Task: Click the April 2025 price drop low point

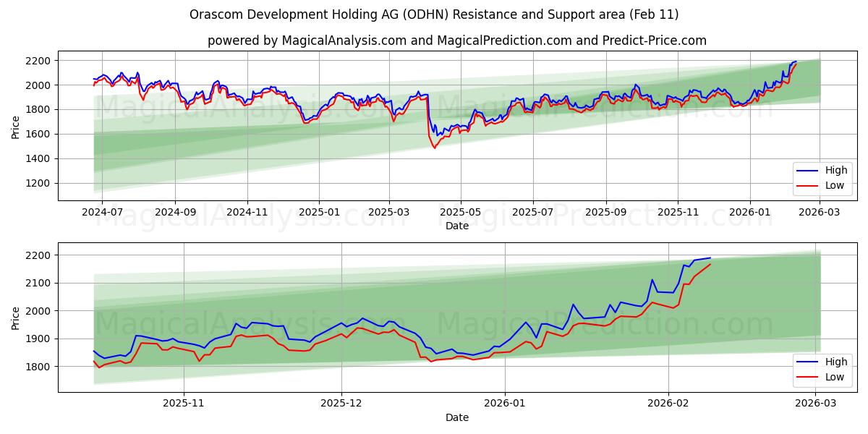Action: pos(435,148)
